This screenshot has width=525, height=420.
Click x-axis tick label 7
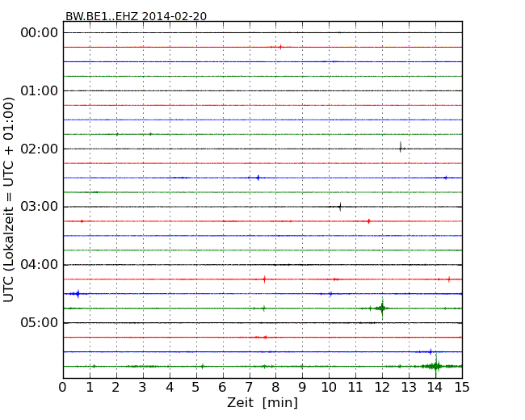pos(249,387)
